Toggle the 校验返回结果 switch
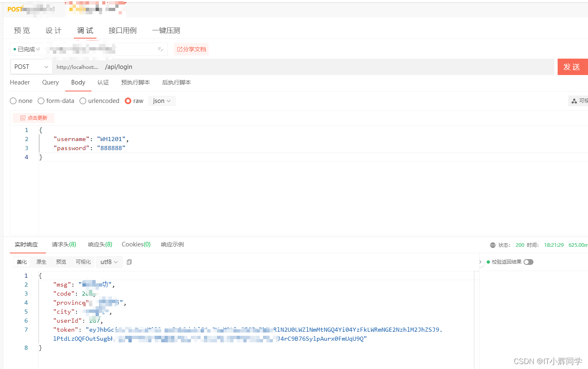 point(529,262)
